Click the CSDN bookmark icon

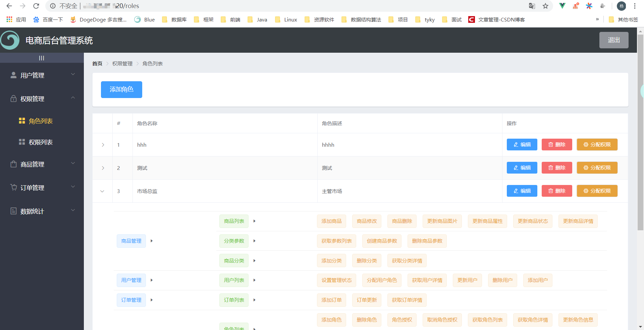click(471, 19)
